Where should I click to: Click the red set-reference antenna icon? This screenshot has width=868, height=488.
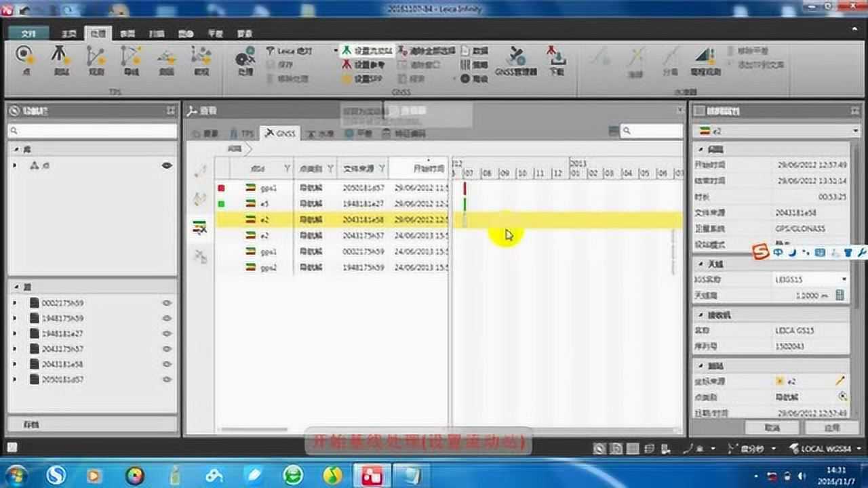347,64
